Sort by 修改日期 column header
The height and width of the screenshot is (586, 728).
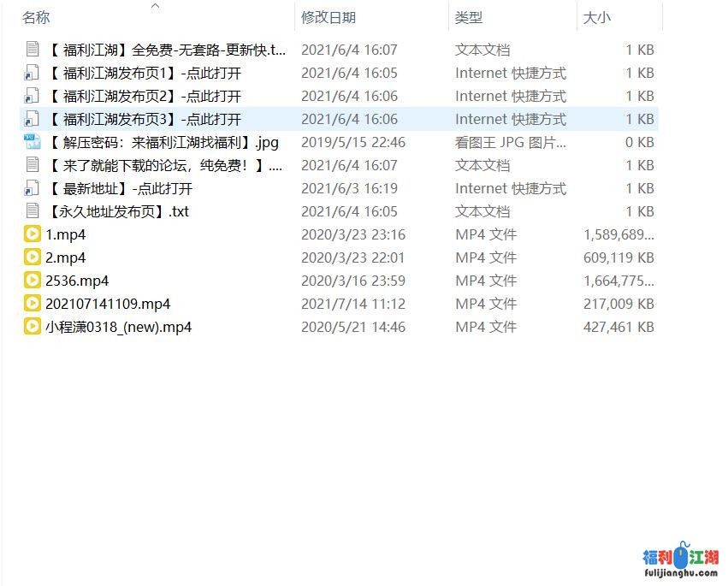(328, 17)
